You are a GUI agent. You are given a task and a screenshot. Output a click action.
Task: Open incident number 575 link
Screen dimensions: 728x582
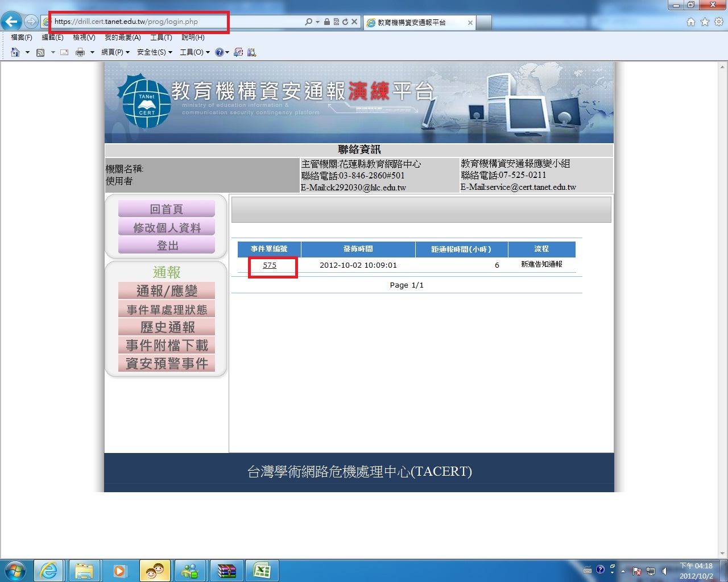point(270,265)
